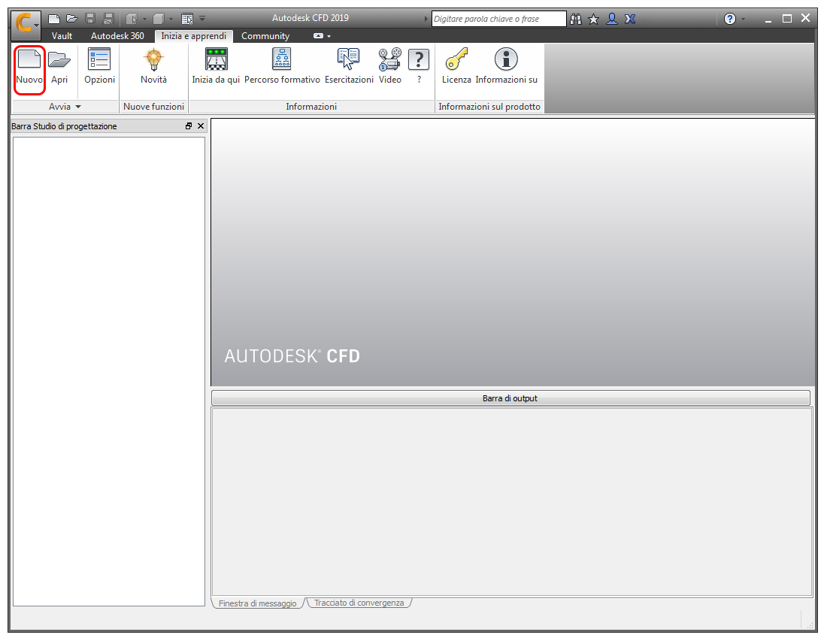Viewport: 827px width, 644px height.
Task: Click the Novità lightbulb icon
Action: coord(153,59)
